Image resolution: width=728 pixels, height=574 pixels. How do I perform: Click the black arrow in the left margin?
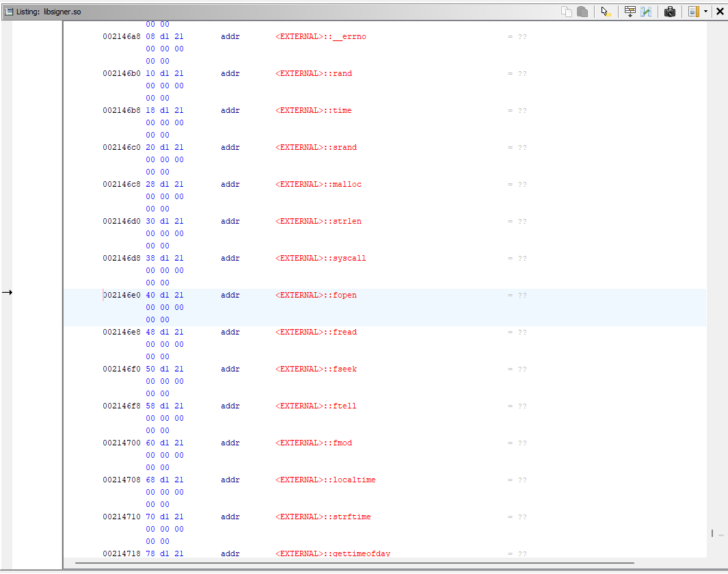[7, 293]
